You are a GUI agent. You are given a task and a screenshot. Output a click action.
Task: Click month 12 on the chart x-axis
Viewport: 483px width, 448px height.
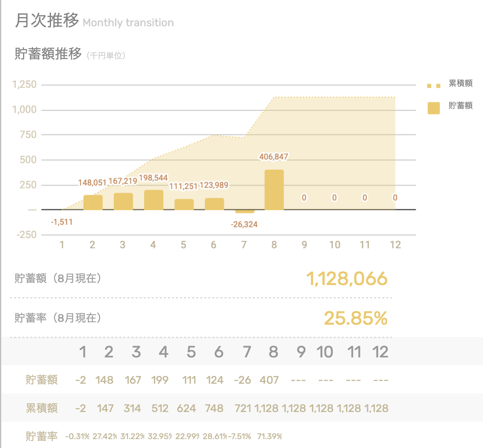(395, 245)
